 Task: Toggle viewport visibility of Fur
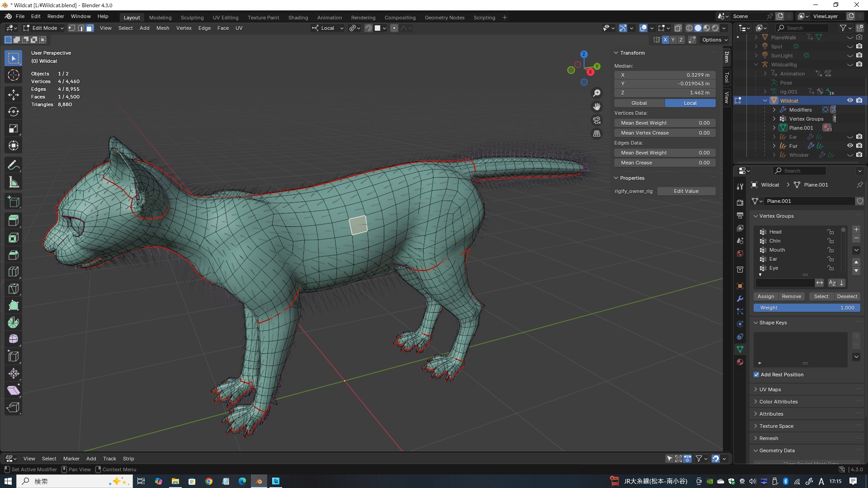pyautogui.click(x=850, y=145)
